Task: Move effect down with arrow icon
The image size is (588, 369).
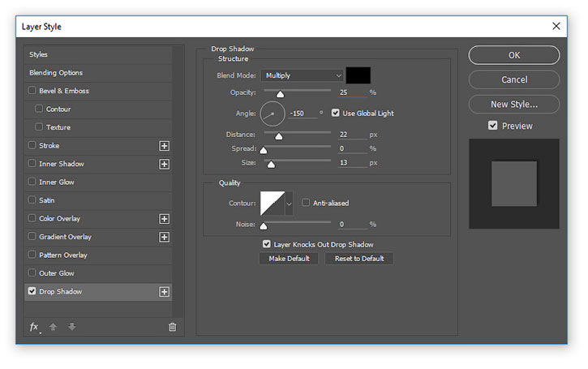Action: coord(71,327)
